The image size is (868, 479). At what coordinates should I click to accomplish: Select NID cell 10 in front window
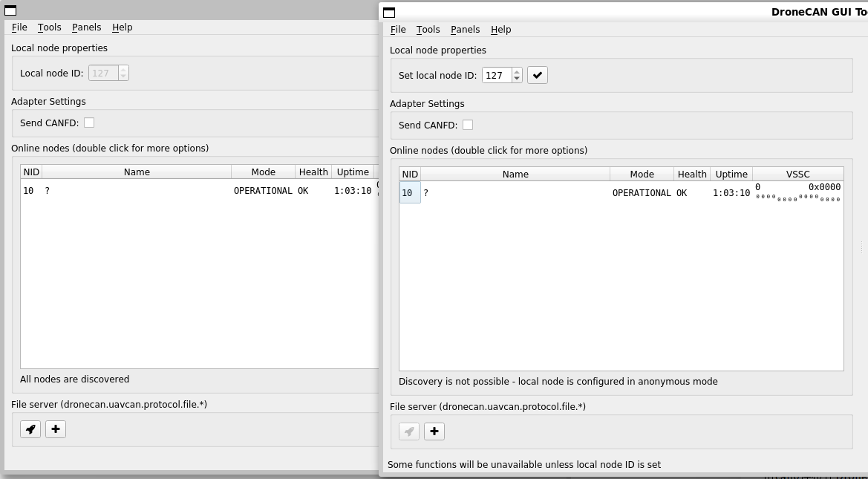pyautogui.click(x=410, y=192)
